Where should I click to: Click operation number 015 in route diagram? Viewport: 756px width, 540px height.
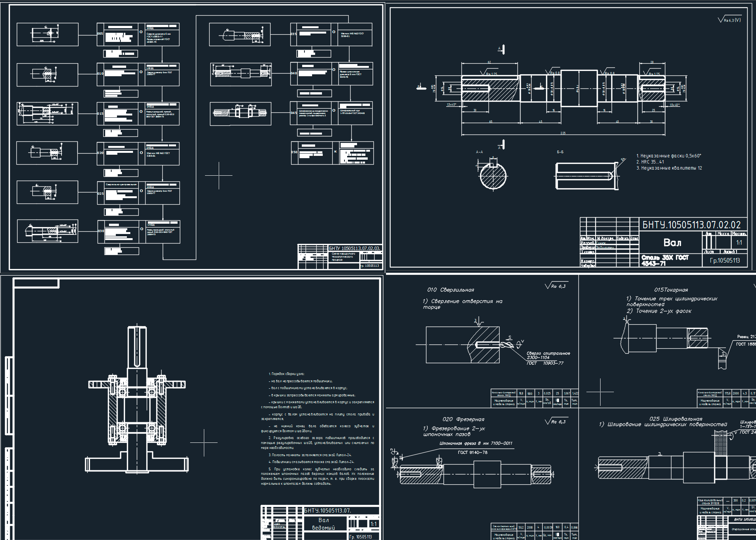point(100,114)
